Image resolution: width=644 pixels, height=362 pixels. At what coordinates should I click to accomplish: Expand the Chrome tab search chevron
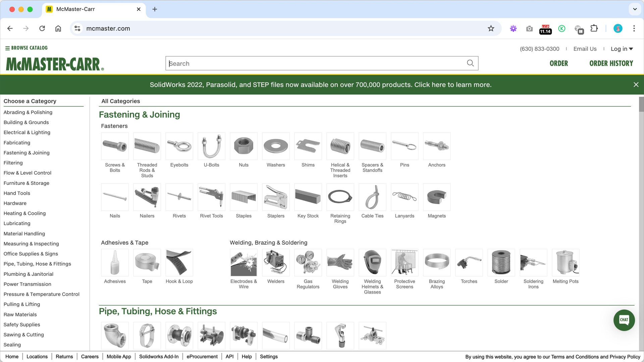coord(635,9)
